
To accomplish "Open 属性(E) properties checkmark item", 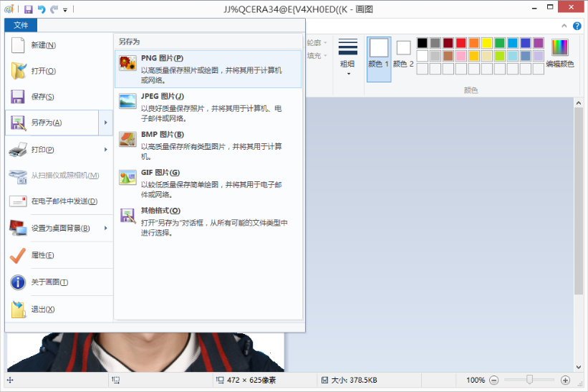I will tap(59, 255).
